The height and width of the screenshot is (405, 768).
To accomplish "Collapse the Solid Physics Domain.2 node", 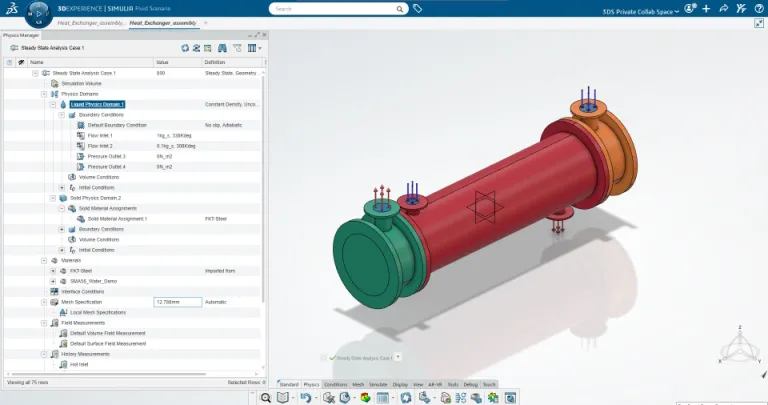I will click(53, 198).
